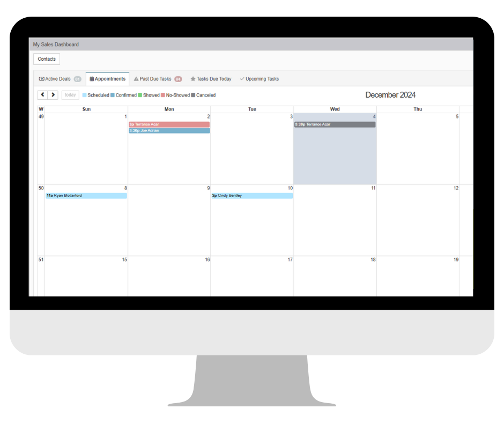Click the Confirmed legend color swatch
This screenshot has width=504, height=423.
coord(113,96)
